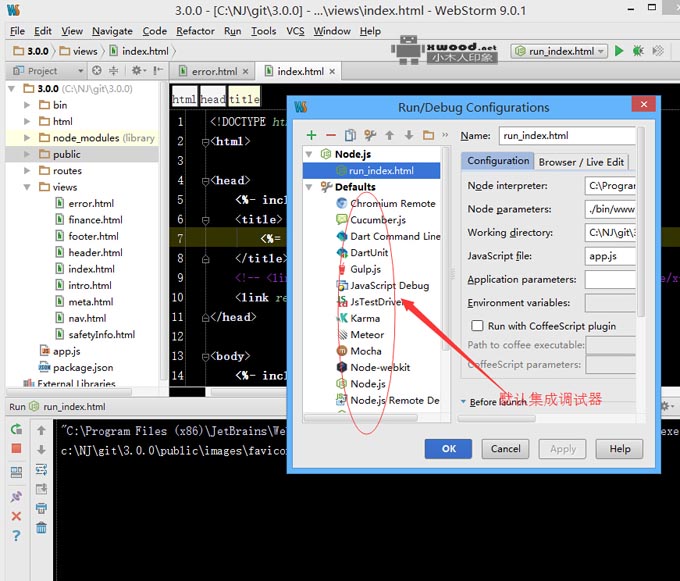Select package.json in project tree
This screenshot has width=680, height=581.
[82, 368]
